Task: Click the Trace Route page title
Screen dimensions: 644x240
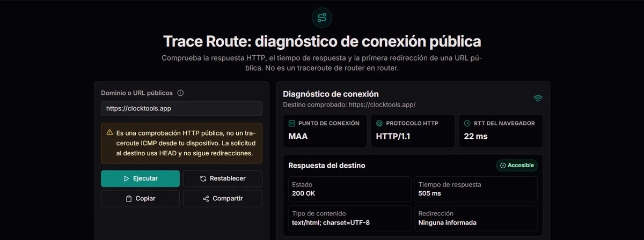Action: 322,41
